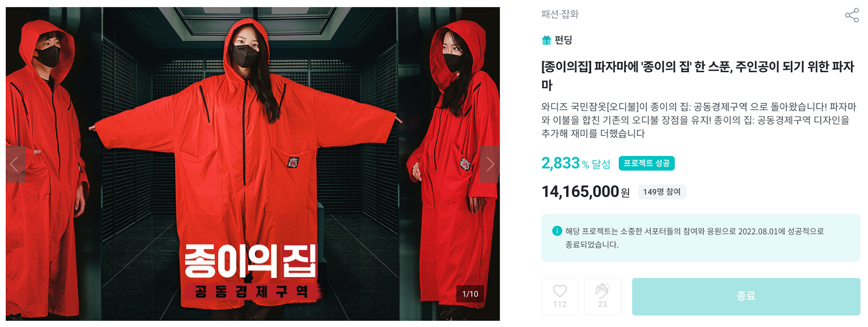The image size is (868, 327).
Task: Click the project description paragraph
Action: click(x=699, y=120)
